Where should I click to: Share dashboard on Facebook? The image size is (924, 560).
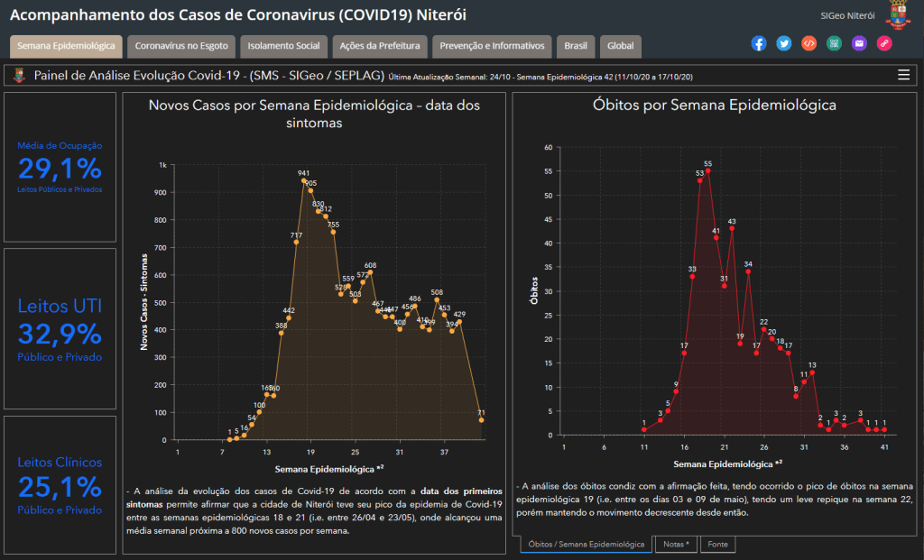pos(758,43)
